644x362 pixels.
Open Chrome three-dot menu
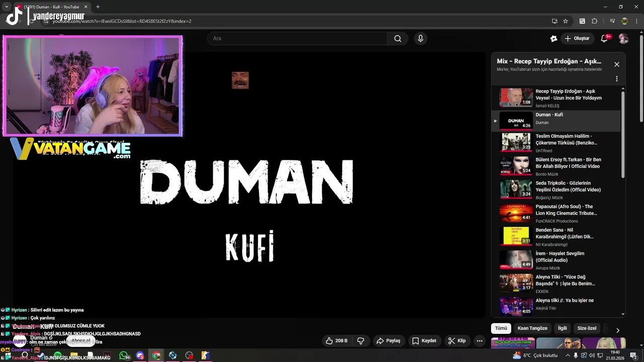[x=636, y=21]
